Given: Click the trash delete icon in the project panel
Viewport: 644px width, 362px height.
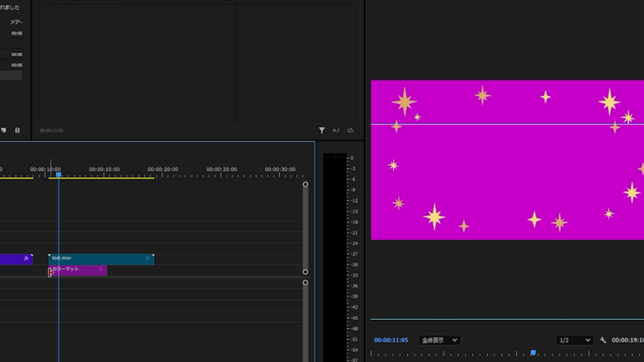Looking at the screenshot, I should [17, 130].
